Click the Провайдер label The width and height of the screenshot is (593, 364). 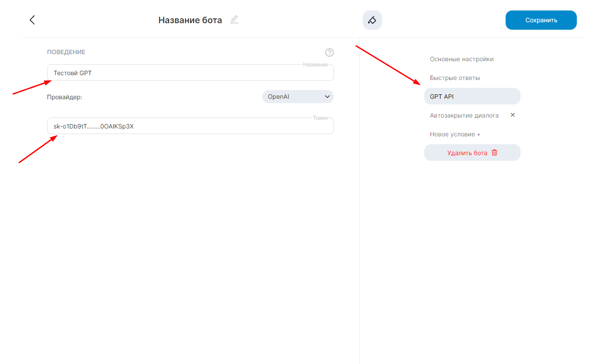(x=65, y=97)
